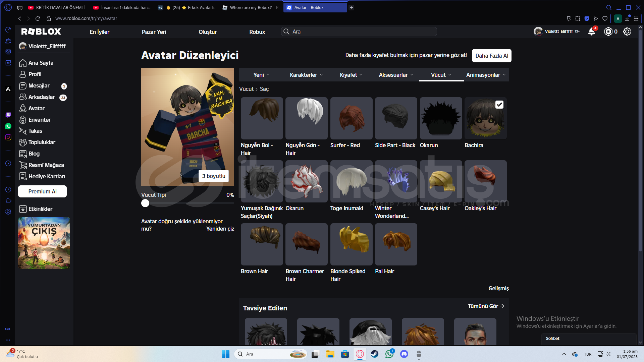The width and height of the screenshot is (644, 362).
Task: Expand the Kıyafet dropdown
Action: tap(351, 75)
